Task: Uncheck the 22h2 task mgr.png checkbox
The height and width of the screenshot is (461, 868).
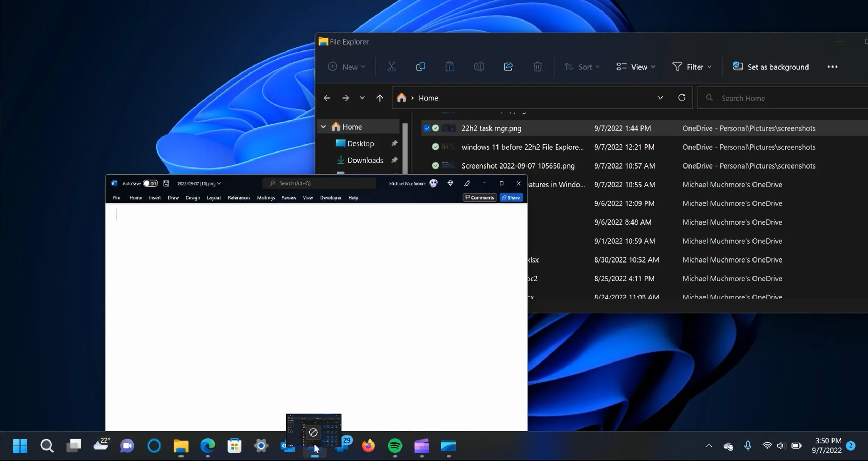Action: pos(427,128)
